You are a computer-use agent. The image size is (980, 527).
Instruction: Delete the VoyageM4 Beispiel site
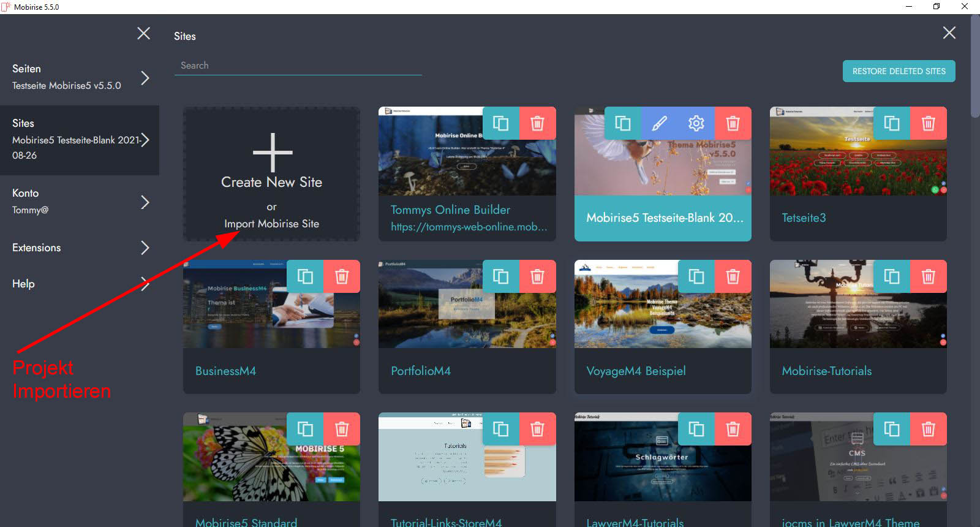click(733, 276)
